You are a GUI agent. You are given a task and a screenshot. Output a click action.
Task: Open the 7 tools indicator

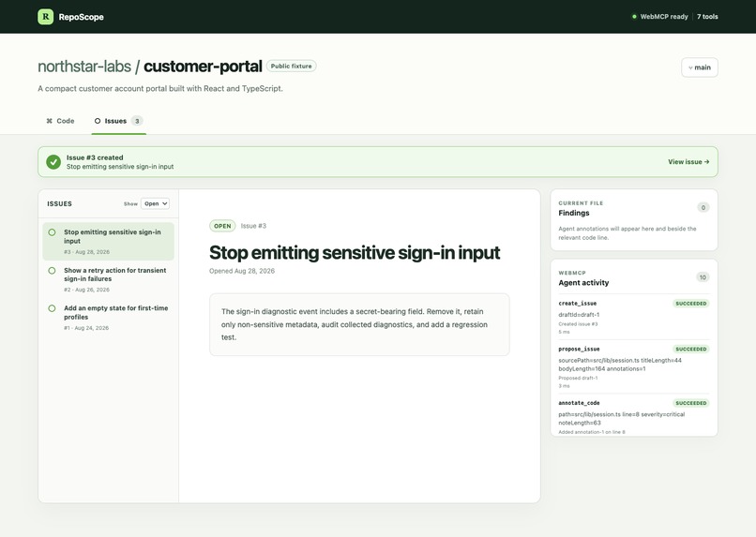707,16
